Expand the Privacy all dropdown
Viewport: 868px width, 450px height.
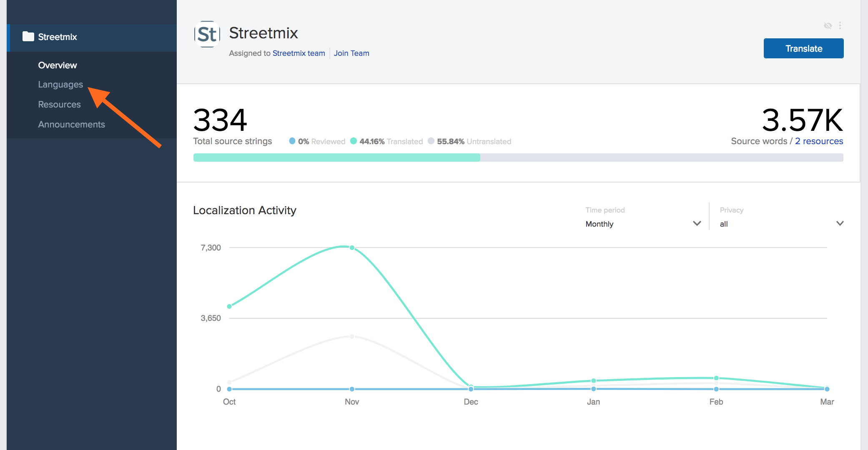(782, 224)
